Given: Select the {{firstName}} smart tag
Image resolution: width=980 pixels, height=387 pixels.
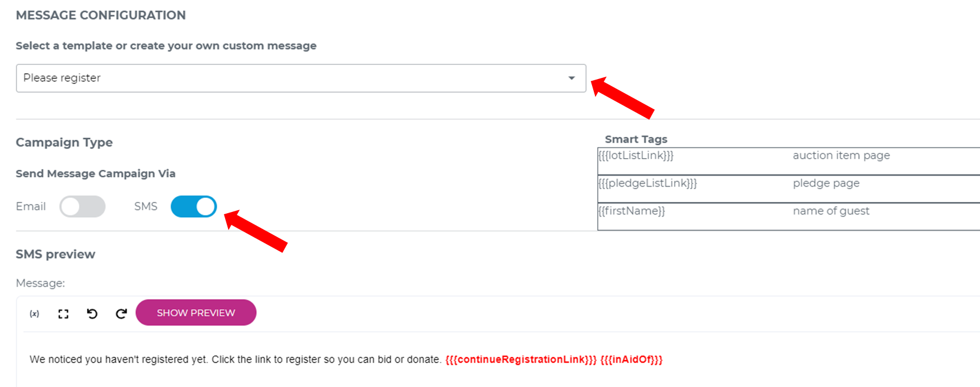Looking at the screenshot, I should [x=632, y=211].
